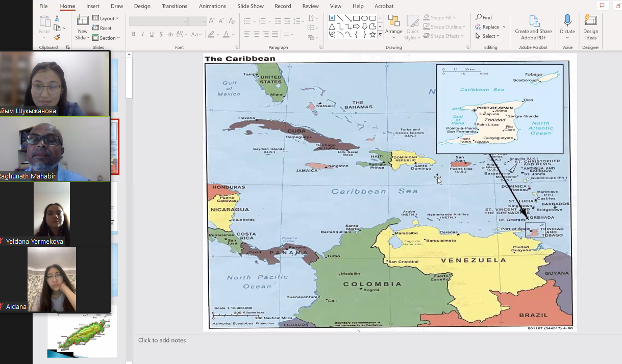Toggle Center alignment
Viewport: 622px width, 364px height.
[257, 34]
